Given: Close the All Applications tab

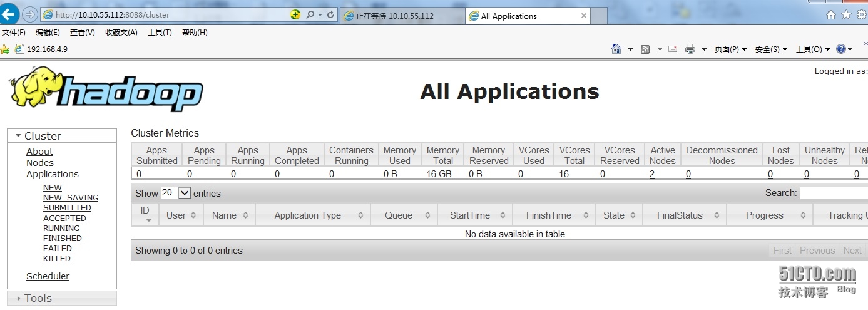Looking at the screenshot, I should (583, 16).
